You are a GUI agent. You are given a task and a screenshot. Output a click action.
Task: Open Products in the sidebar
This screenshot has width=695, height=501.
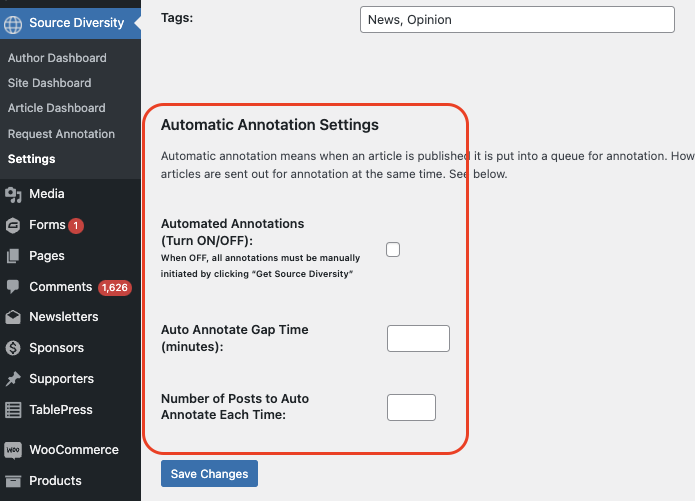55,481
